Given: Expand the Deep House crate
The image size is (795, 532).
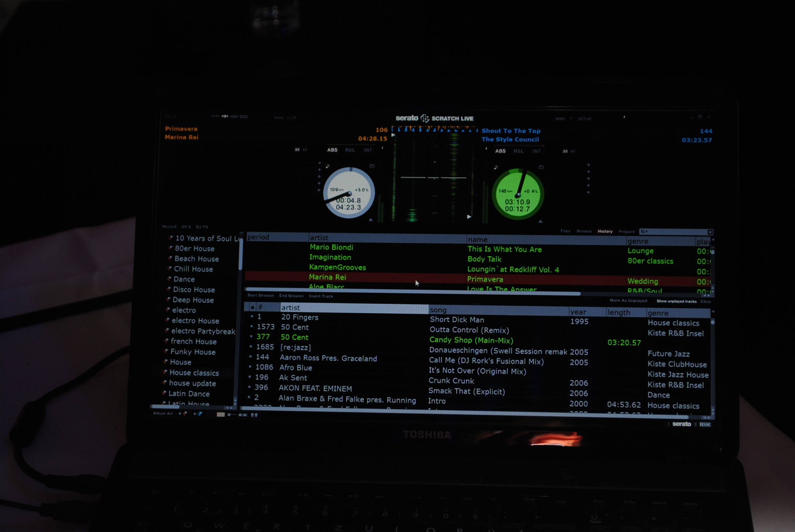Looking at the screenshot, I should click(x=168, y=299).
